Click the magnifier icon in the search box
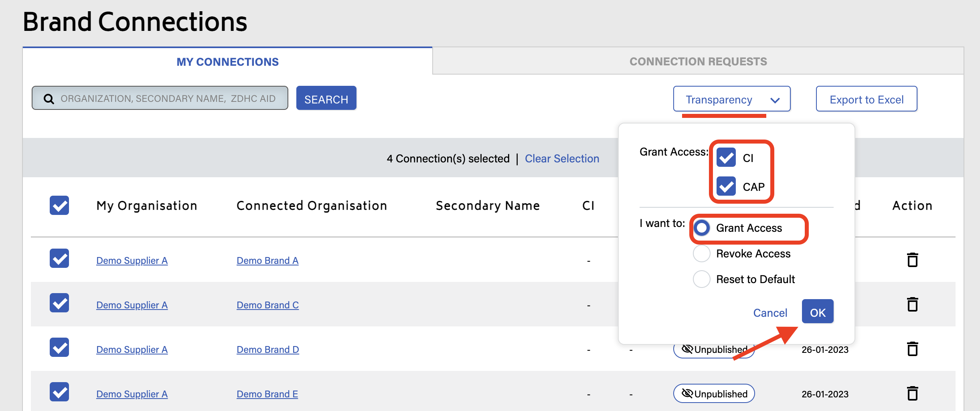980x411 pixels. click(49, 99)
